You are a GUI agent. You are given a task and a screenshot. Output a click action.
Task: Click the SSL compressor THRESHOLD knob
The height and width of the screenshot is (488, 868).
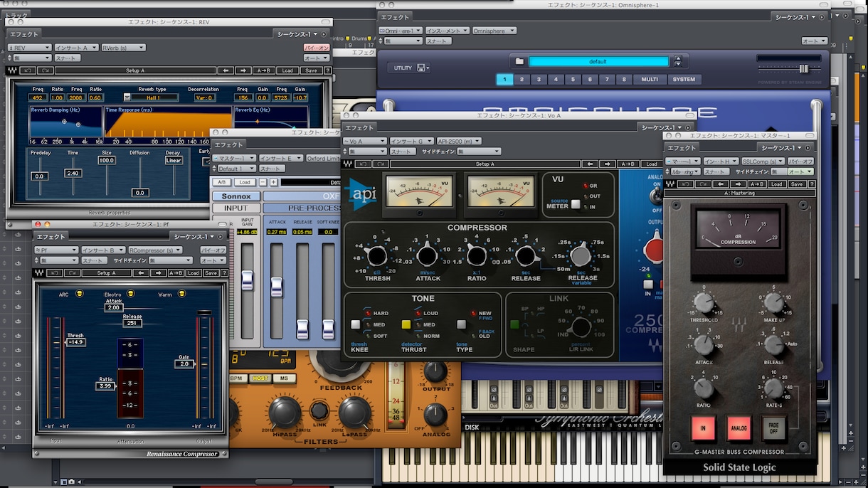click(x=704, y=304)
